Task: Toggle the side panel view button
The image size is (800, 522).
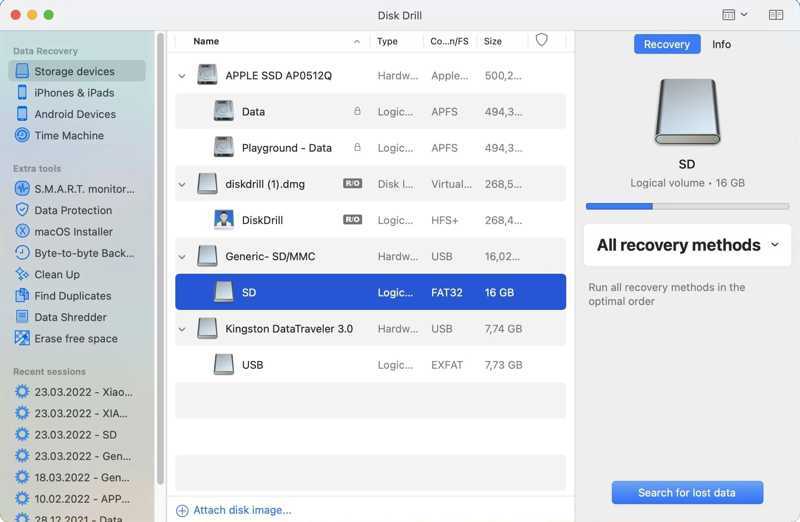Action: pos(776,15)
